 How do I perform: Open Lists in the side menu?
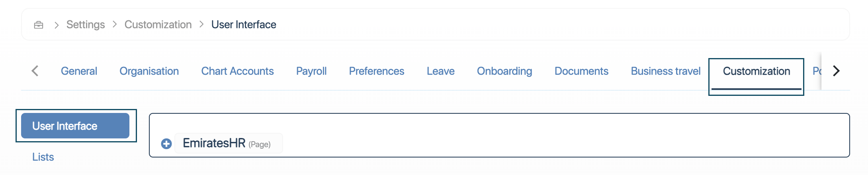(x=43, y=157)
